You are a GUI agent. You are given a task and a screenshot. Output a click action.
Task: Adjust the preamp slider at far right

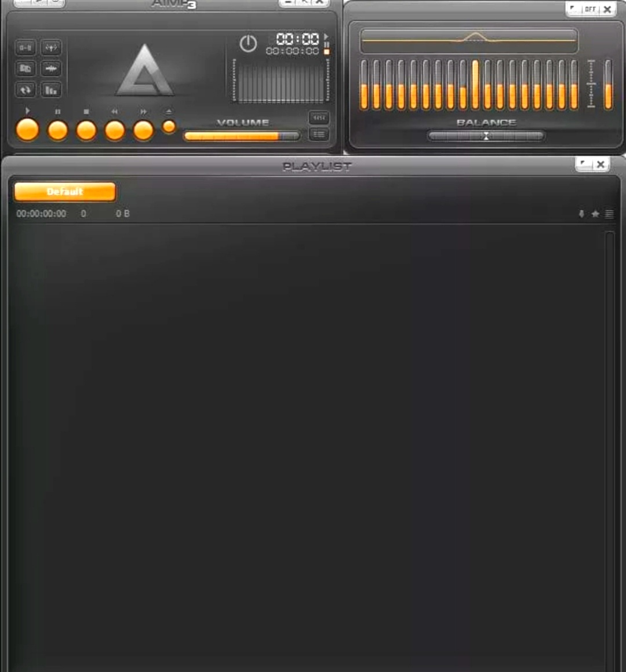click(x=608, y=85)
